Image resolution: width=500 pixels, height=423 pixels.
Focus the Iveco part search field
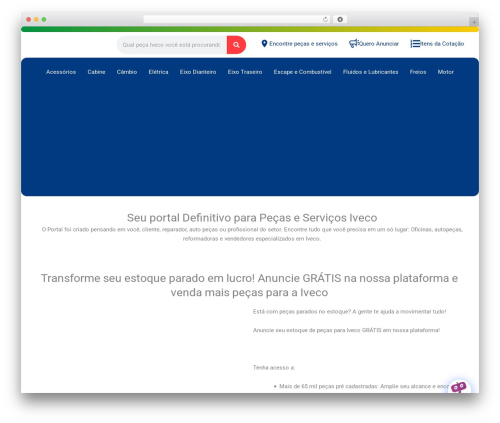pyautogui.click(x=172, y=45)
